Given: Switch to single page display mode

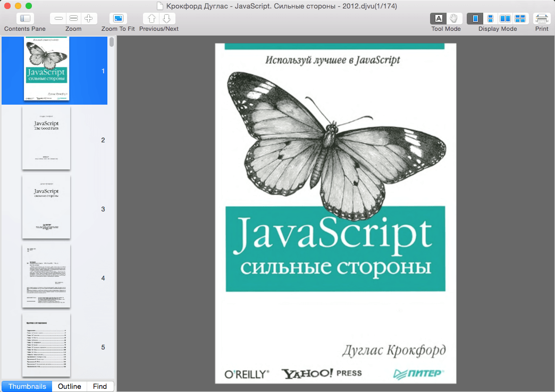Looking at the screenshot, I should (x=475, y=19).
